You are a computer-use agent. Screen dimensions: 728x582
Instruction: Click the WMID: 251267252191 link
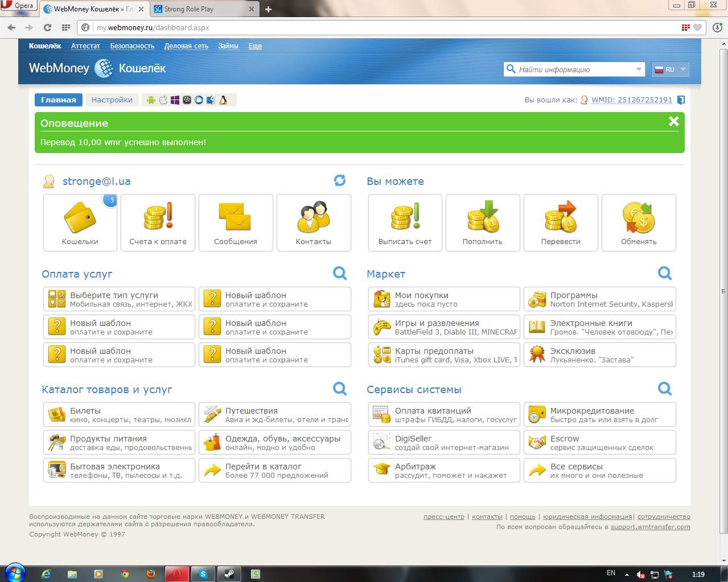pos(632,100)
